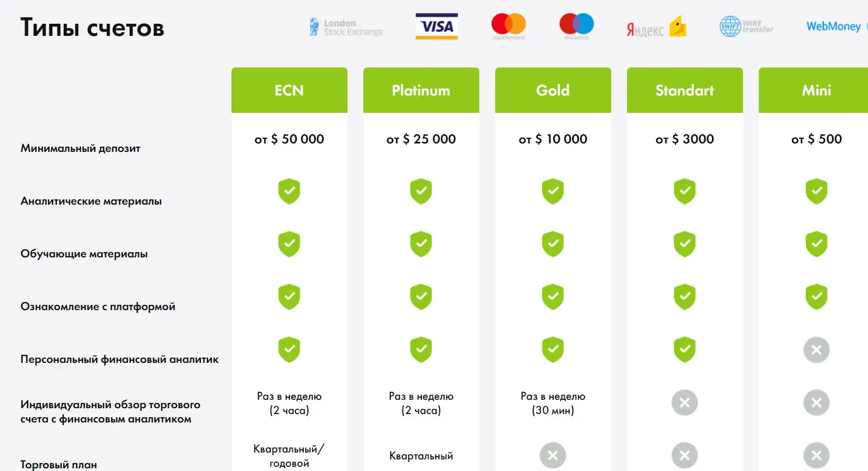
Task: Click the Yandex money logo
Action: click(x=656, y=27)
